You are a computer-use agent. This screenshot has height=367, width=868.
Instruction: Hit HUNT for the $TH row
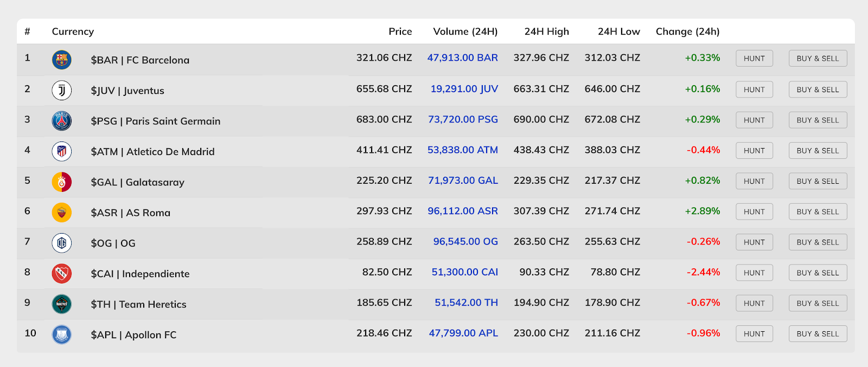pyautogui.click(x=754, y=304)
